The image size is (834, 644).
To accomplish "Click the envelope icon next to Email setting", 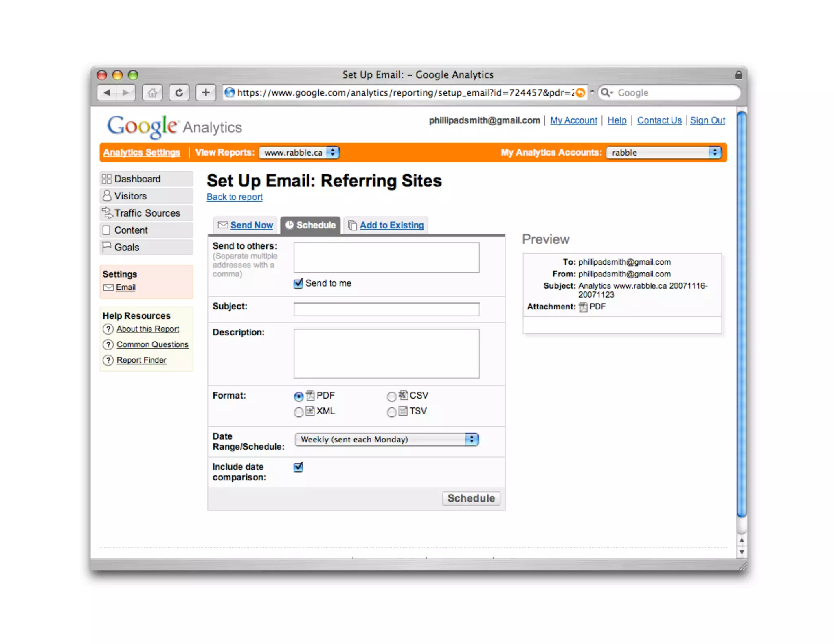I will (108, 288).
